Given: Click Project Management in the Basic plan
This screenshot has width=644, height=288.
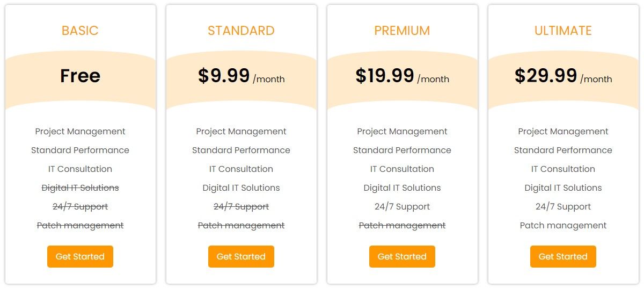Looking at the screenshot, I should click(80, 131).
